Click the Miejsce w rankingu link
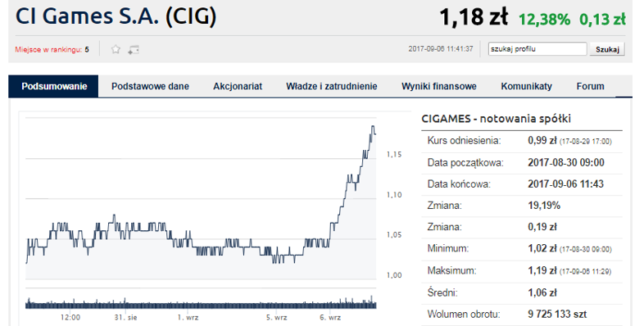644x326 pixels. click(52, 50)
